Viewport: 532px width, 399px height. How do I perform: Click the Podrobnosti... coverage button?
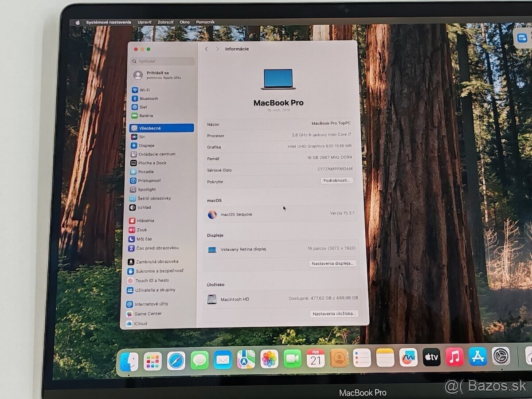[337, 180]
